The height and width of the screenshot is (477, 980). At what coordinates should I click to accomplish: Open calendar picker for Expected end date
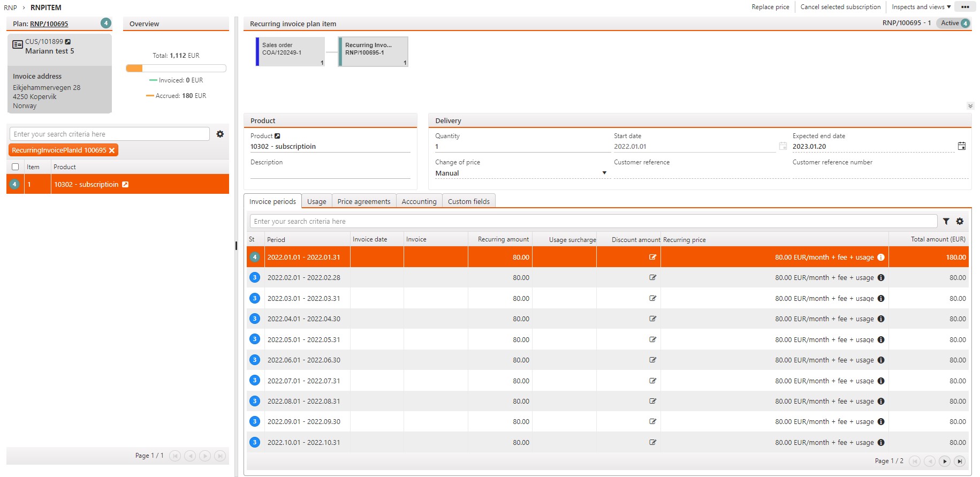961,146
